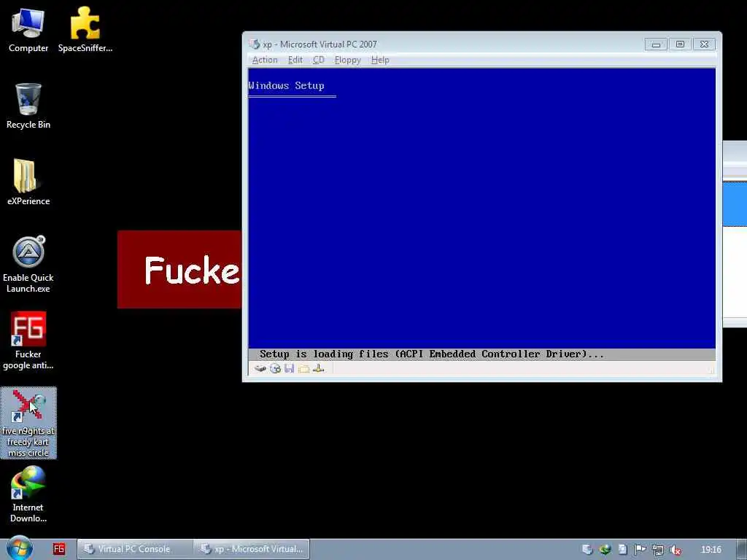The image size is (747, 560).
Task: Open the CD menu in Virtual PC
Action: [x=318, y=60]
